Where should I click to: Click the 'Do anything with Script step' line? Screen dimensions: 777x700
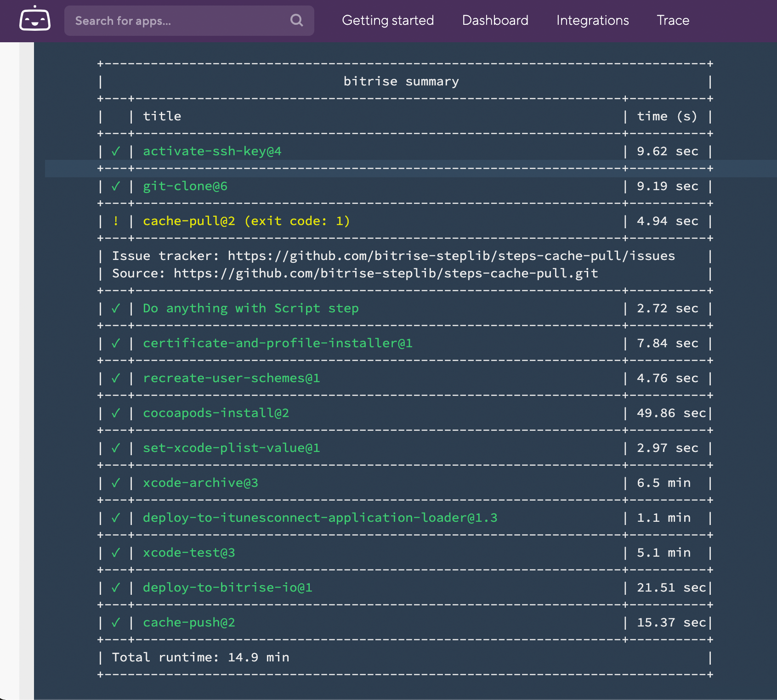tap(251, 308)
